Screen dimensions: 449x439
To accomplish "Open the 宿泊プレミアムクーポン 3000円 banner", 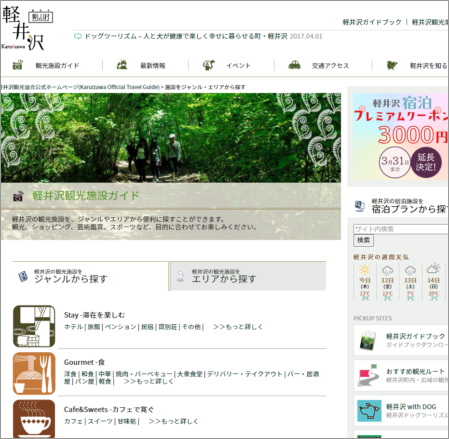I will (400, 136).
